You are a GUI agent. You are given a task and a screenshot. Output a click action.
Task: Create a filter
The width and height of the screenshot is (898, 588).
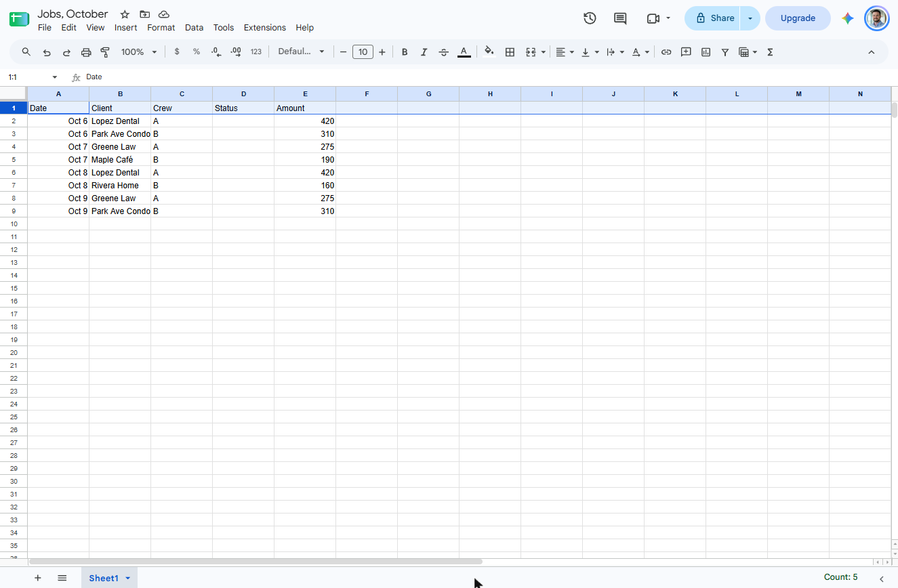coord(725,52)
